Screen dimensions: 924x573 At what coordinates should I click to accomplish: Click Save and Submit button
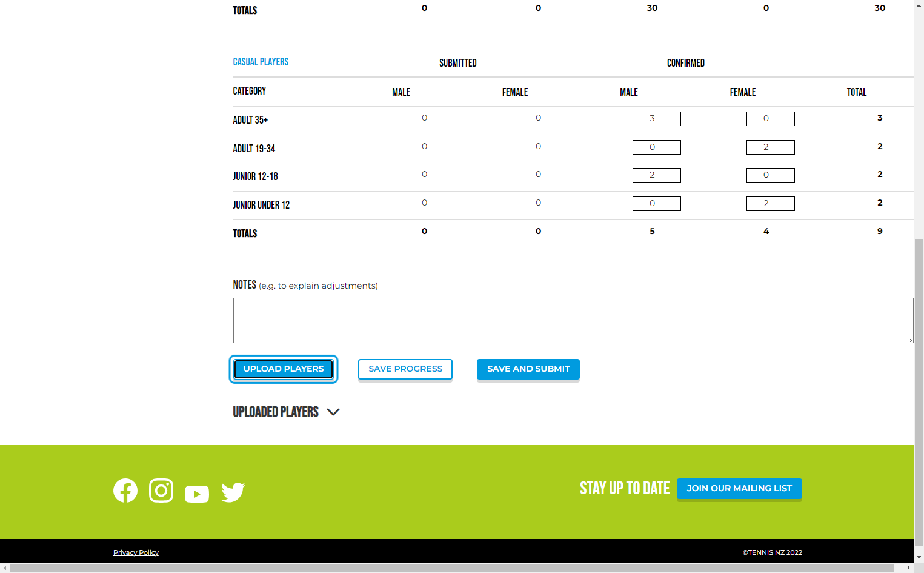528,369
